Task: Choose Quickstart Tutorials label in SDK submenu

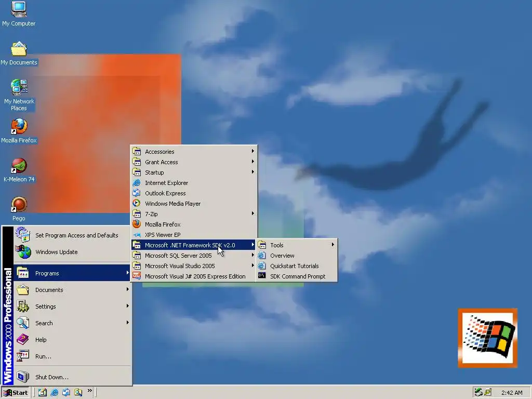Action: click(294, 266)
